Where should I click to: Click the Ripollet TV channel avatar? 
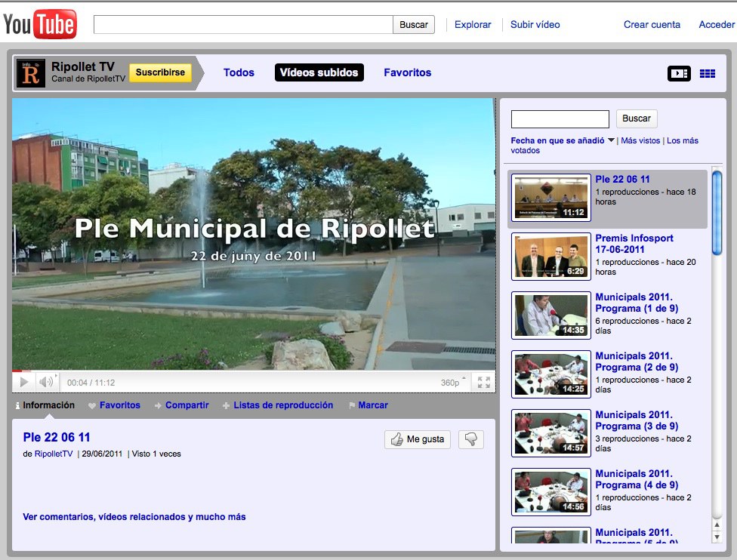coord(31,73)
